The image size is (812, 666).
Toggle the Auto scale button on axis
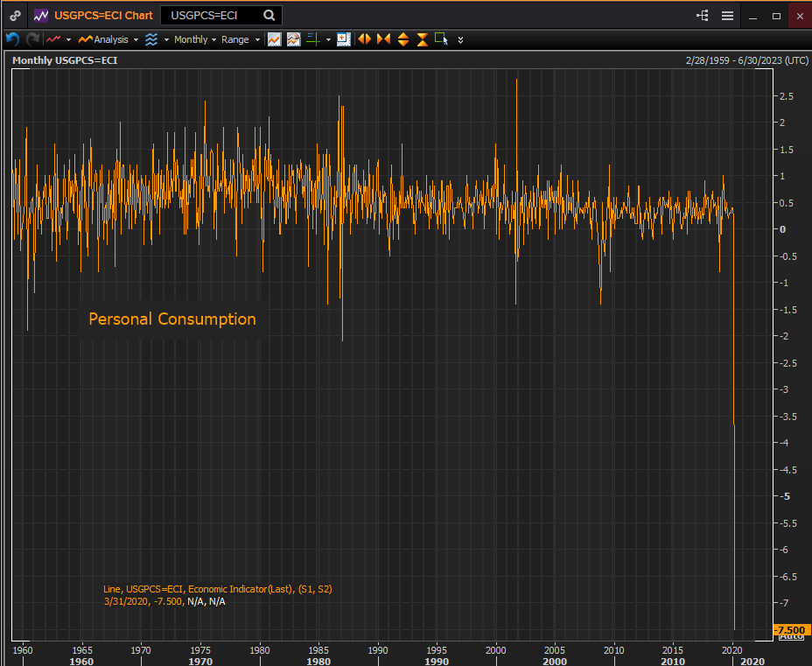click(790, 636)
